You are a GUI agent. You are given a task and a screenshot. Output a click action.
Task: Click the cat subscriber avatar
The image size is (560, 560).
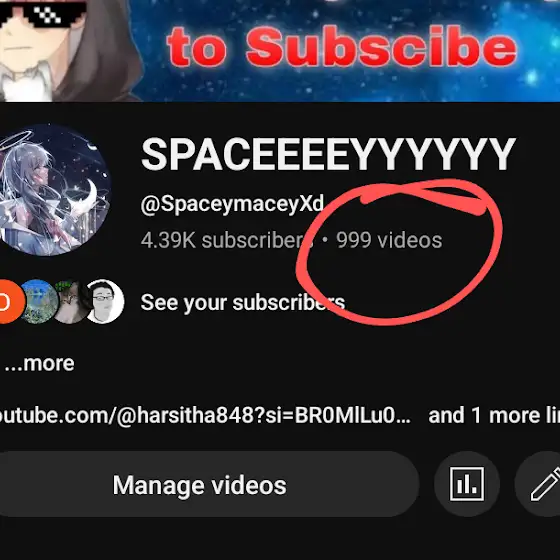coord(71,302)
